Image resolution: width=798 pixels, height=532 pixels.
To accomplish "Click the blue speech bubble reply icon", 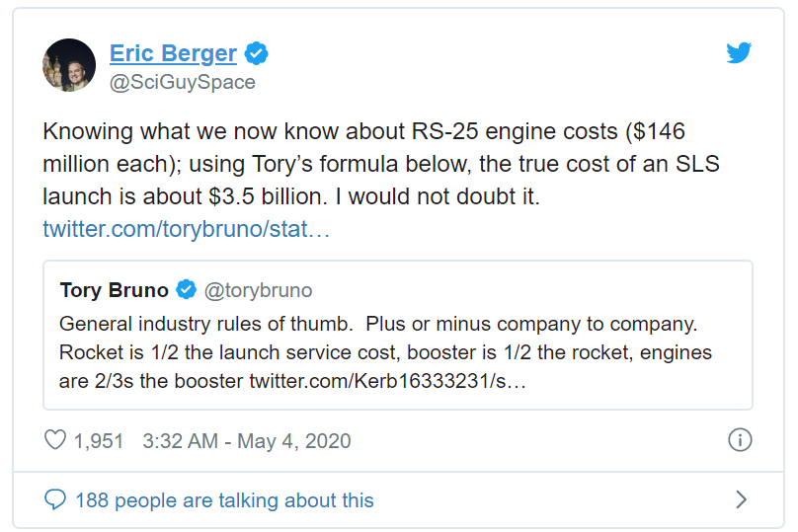I will point(55,500).
